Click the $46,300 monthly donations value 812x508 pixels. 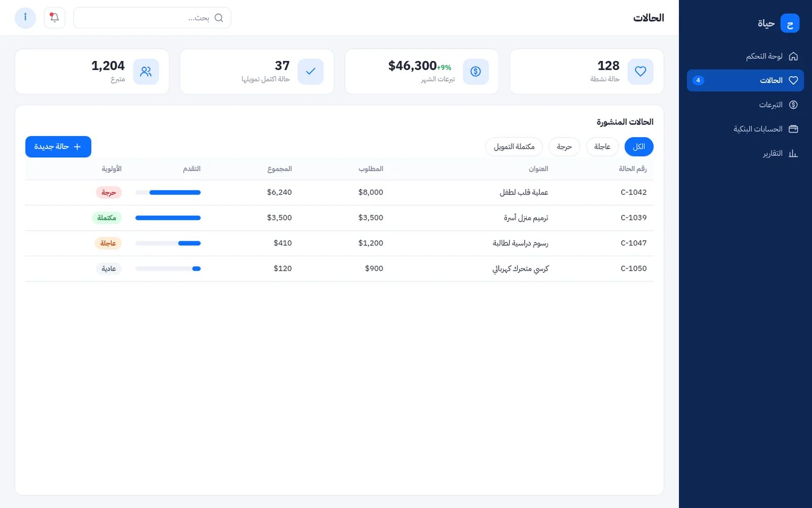tap(413, 66)
